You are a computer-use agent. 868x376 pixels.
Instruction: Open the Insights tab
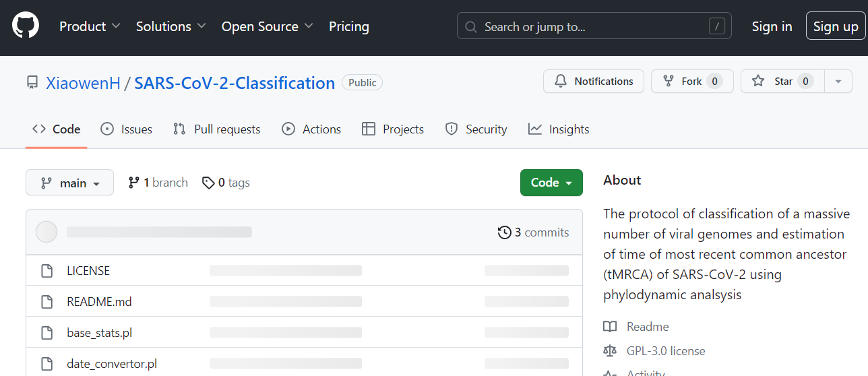[x=559, y=129]
